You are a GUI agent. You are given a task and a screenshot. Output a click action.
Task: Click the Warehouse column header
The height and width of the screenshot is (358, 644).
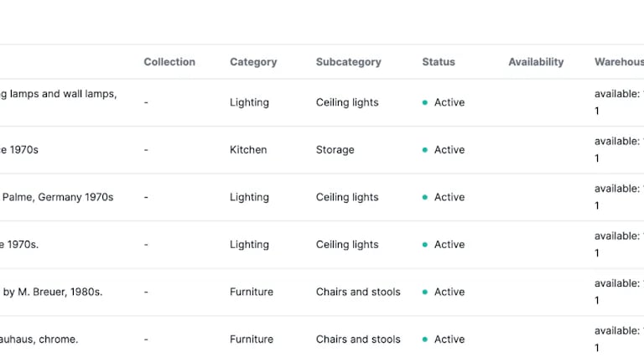tap(619, 62)
